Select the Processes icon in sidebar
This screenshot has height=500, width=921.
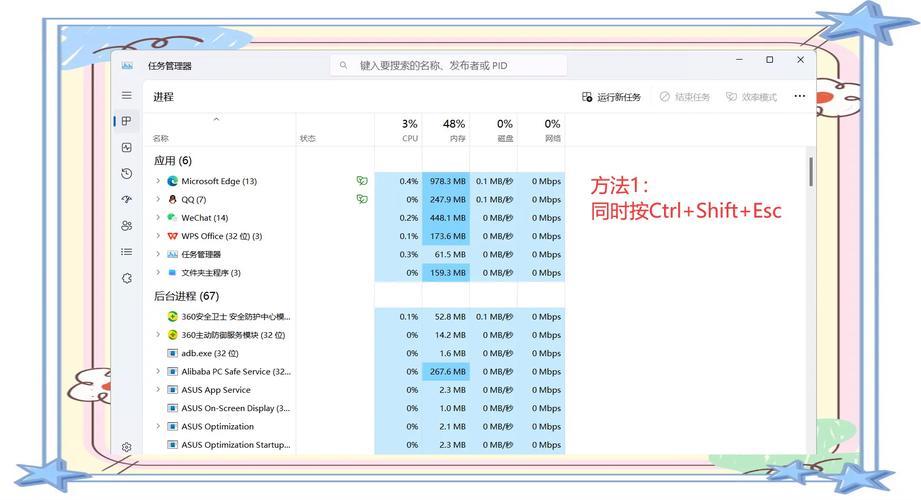coord(127,122)
